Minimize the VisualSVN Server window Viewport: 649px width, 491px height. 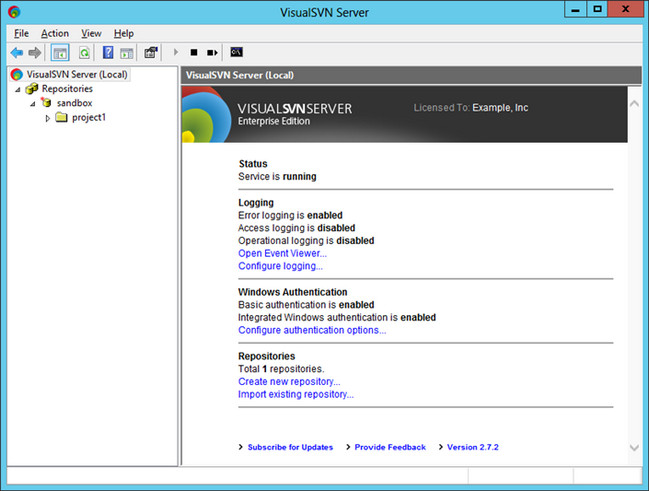point(575,10)
